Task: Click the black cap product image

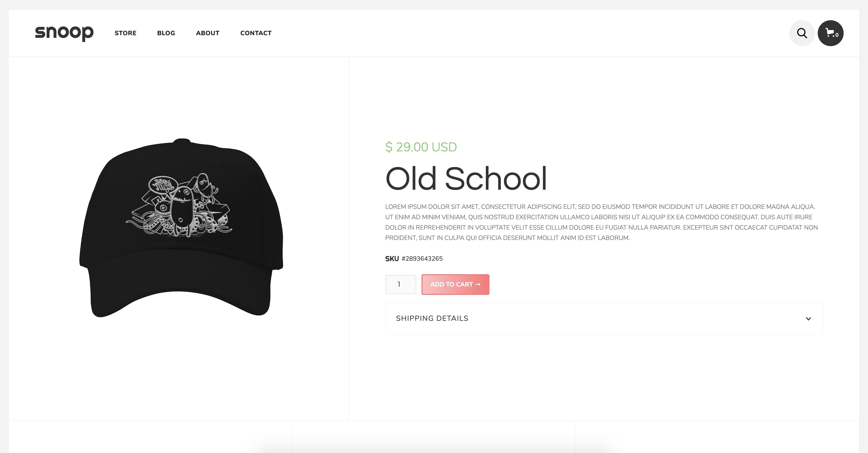Action: (181, 228)
